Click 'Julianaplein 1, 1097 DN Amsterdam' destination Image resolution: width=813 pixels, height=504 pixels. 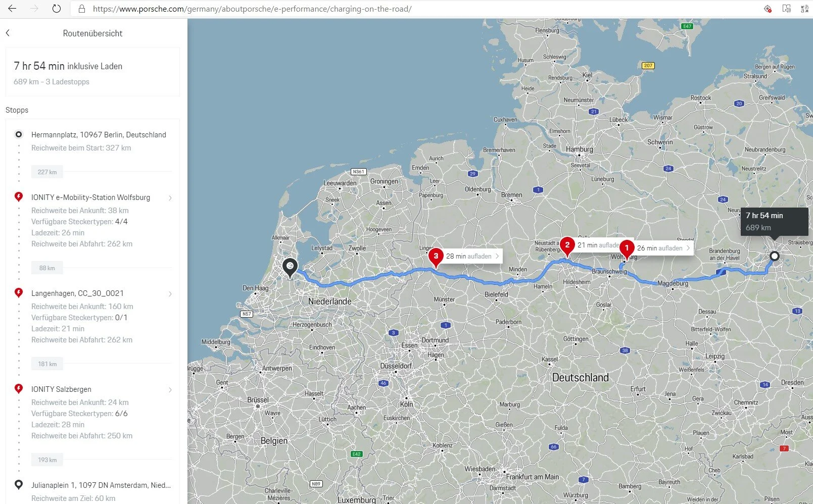(x=101, y=485)
